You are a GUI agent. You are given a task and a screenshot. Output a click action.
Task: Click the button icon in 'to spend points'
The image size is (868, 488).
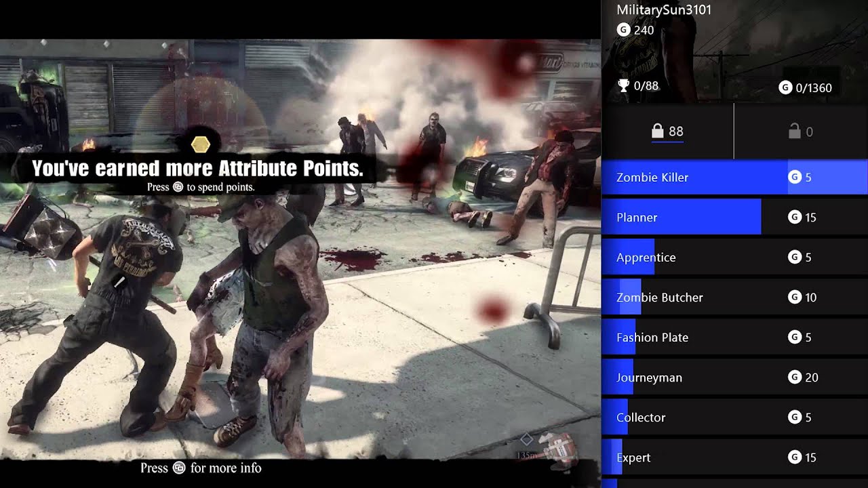[x=178, y=187]
